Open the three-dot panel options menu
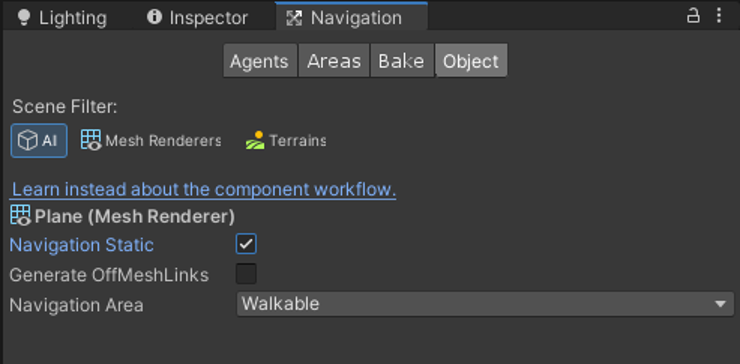 point(718,16)
